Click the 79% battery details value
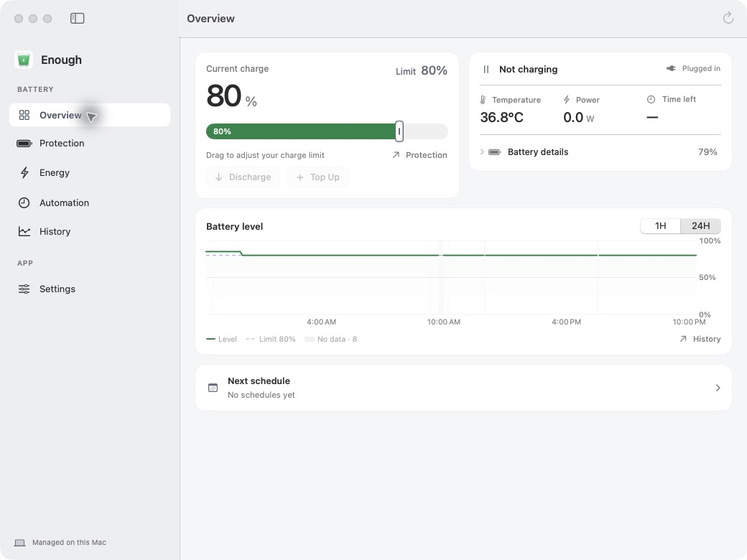This screenshot has height=560, width=747. point(707,152)
